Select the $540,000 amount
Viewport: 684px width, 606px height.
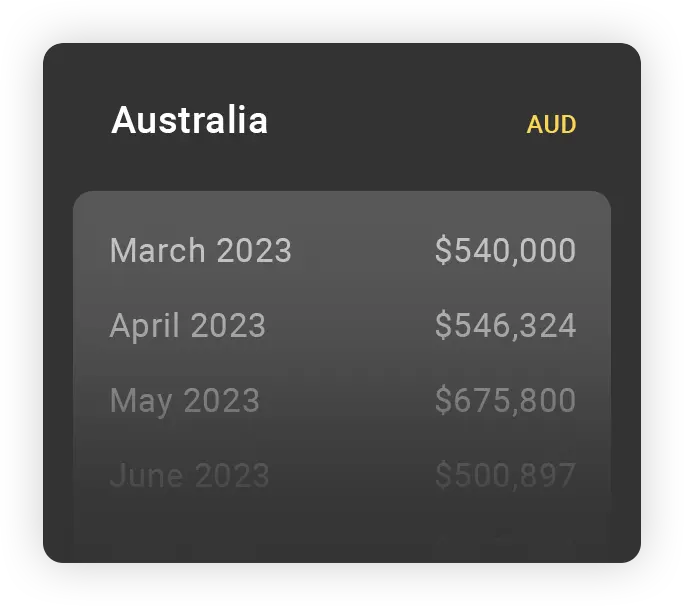505,250
